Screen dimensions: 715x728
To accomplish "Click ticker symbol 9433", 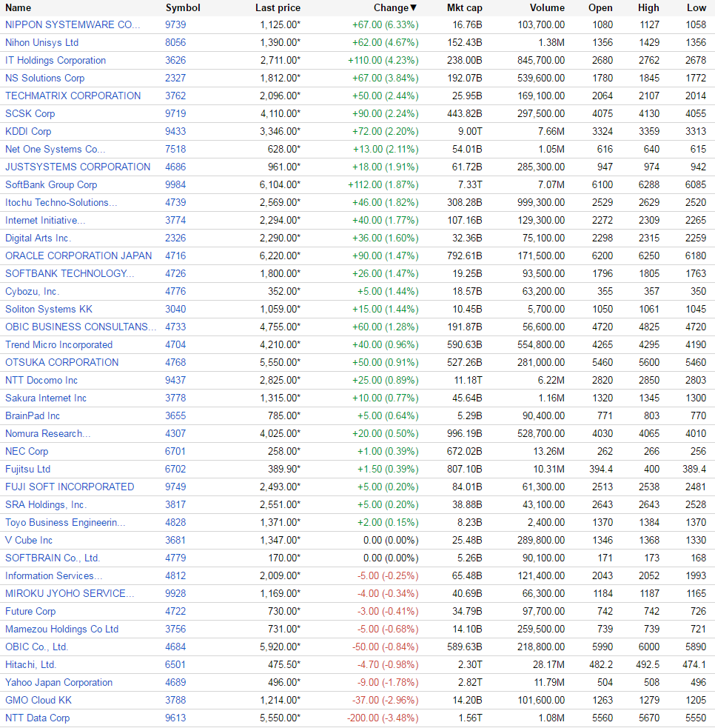I will [175, 131].
